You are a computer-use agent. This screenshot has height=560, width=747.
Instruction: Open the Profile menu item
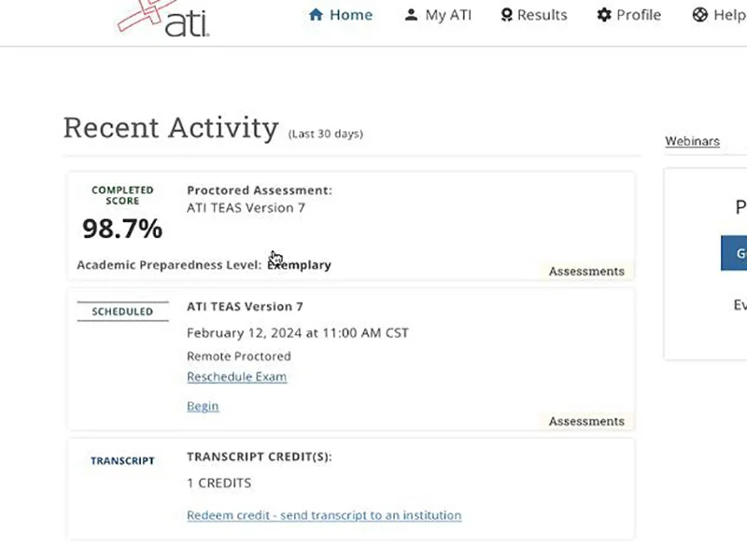[639, 15]
